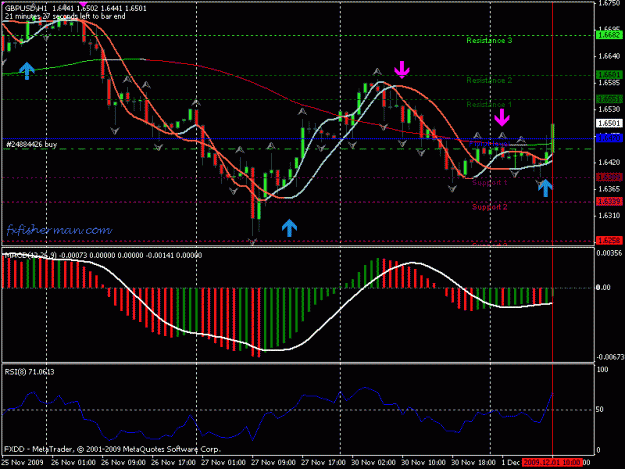
Task: Click the red 1.6258 price tag
Action: click(x=609, y=240)
